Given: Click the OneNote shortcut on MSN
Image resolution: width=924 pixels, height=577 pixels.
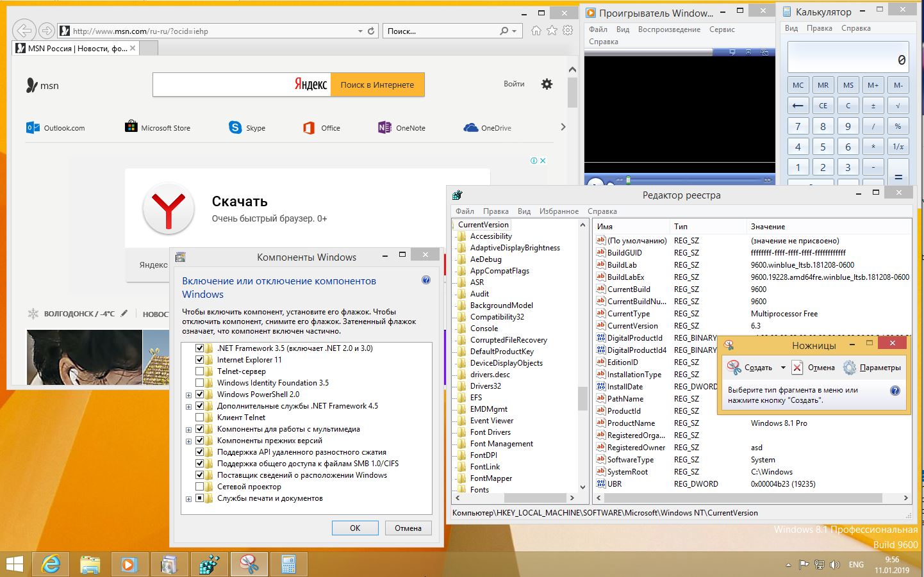Looking at the screenshot, I should [402, 127].
